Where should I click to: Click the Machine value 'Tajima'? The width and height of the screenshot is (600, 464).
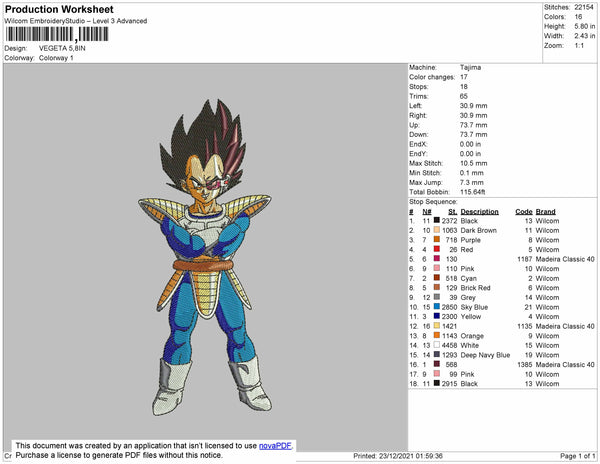coord(470,67)
